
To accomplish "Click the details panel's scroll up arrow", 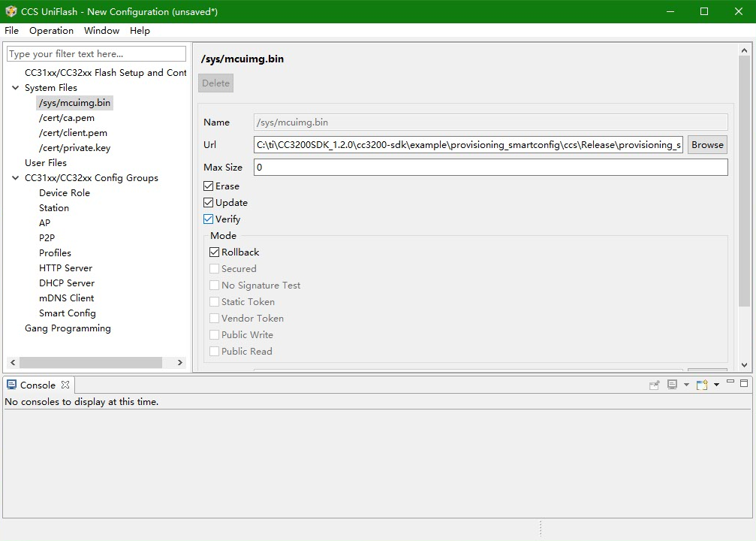I will click(744, 50).
